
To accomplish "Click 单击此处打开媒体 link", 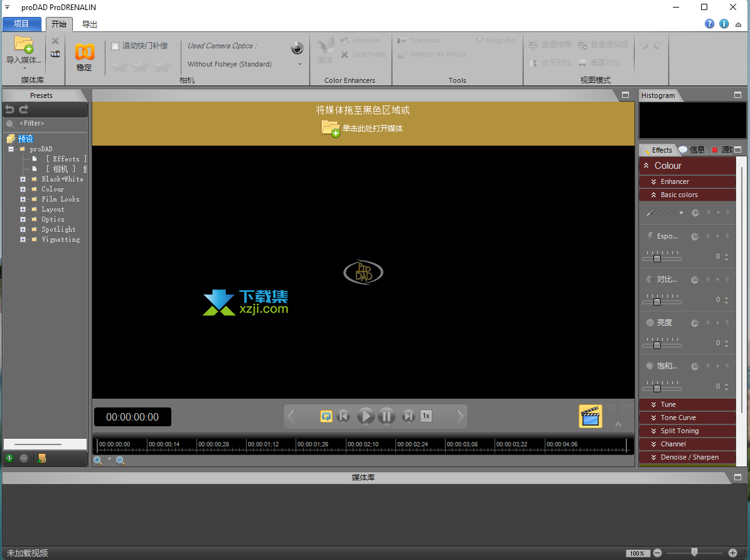I will (373, 128).
